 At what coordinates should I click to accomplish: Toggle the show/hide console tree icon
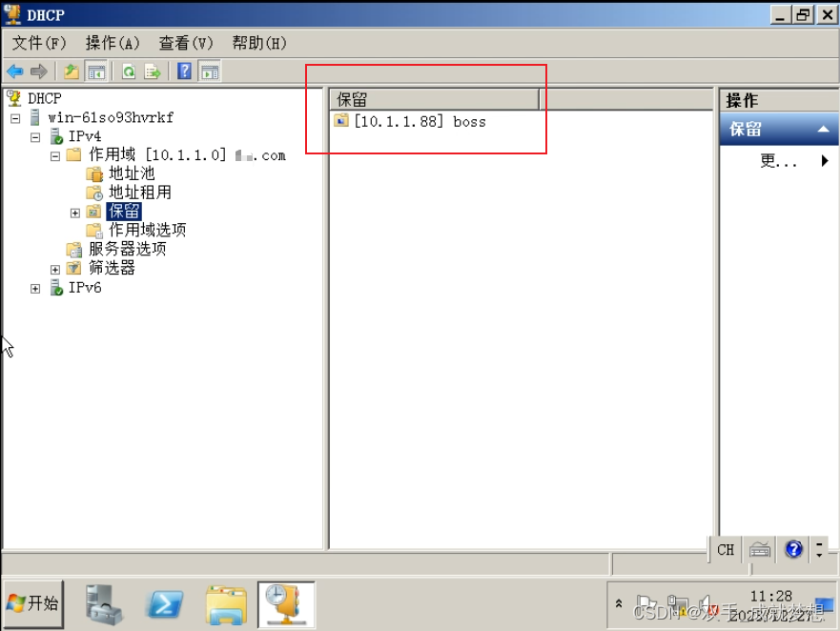pos(96,71)
